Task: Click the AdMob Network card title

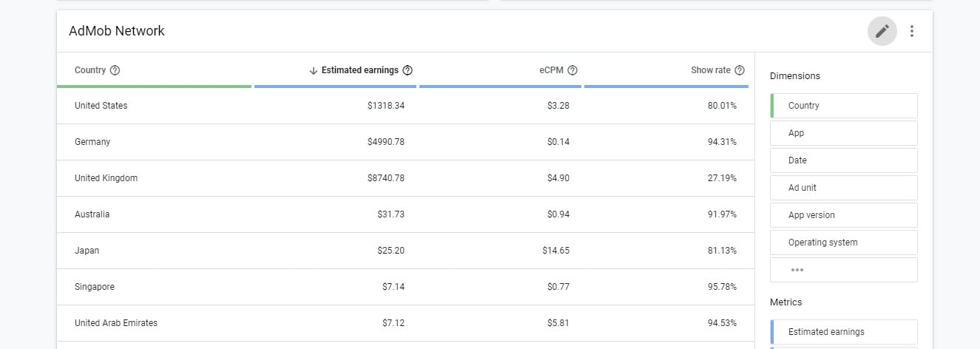Action: coord(117,31)
